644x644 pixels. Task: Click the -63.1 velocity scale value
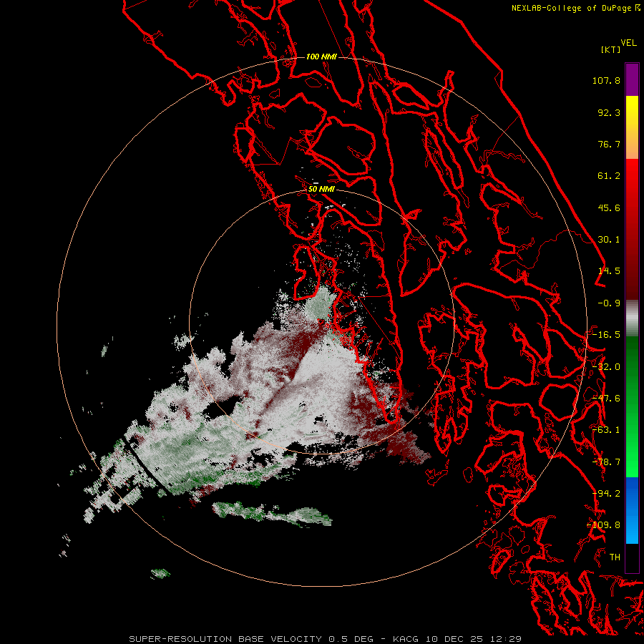point(606,430)
